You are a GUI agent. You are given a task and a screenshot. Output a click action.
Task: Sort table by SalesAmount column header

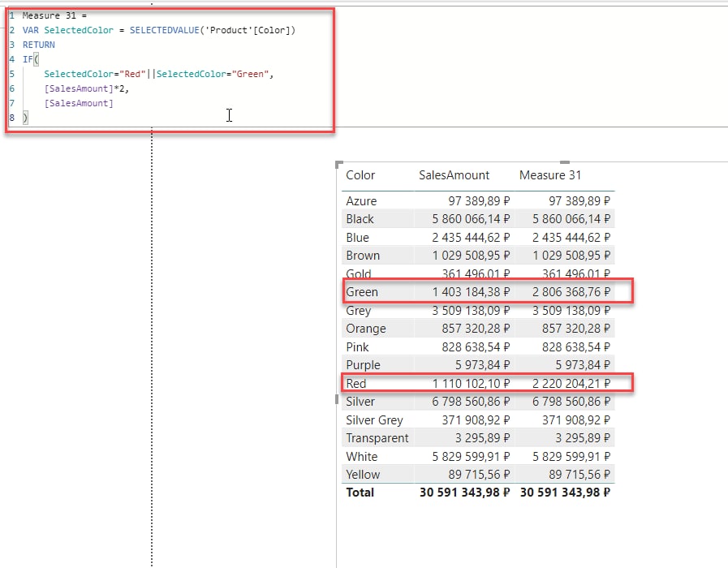click(454, 175)
